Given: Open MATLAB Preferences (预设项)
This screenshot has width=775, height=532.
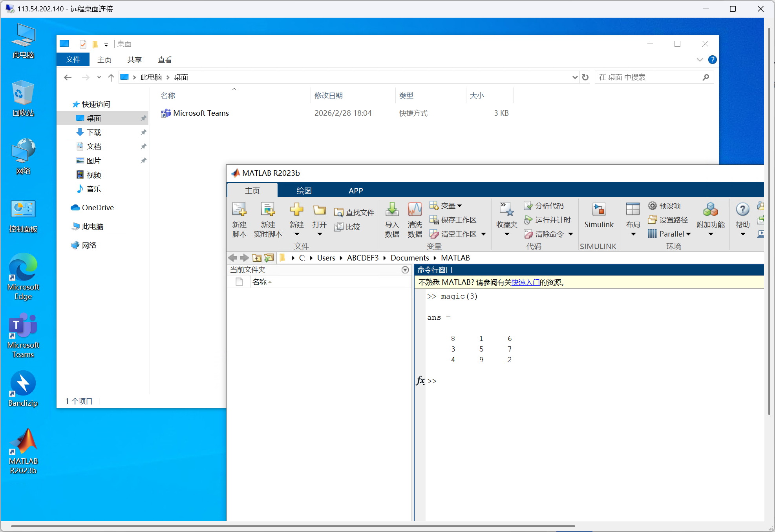Looking at the screenshot, I should click(664, 206).
